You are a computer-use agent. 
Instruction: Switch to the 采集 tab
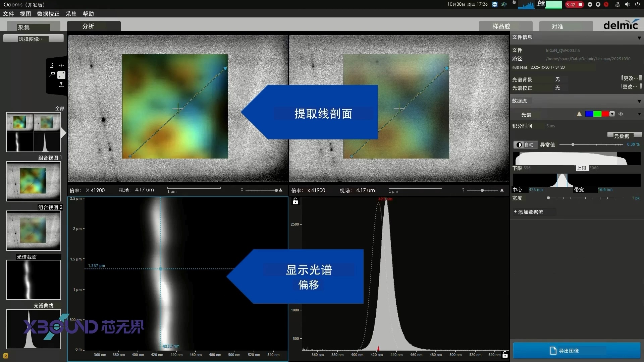point(34,26)
